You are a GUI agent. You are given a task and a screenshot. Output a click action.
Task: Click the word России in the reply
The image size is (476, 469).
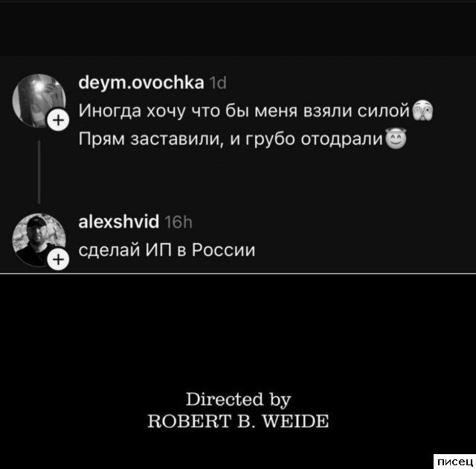[x=223, y=250]
